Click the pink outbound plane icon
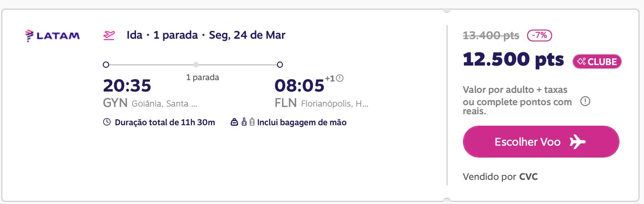644x204 pixels. [x=109, y=35]
